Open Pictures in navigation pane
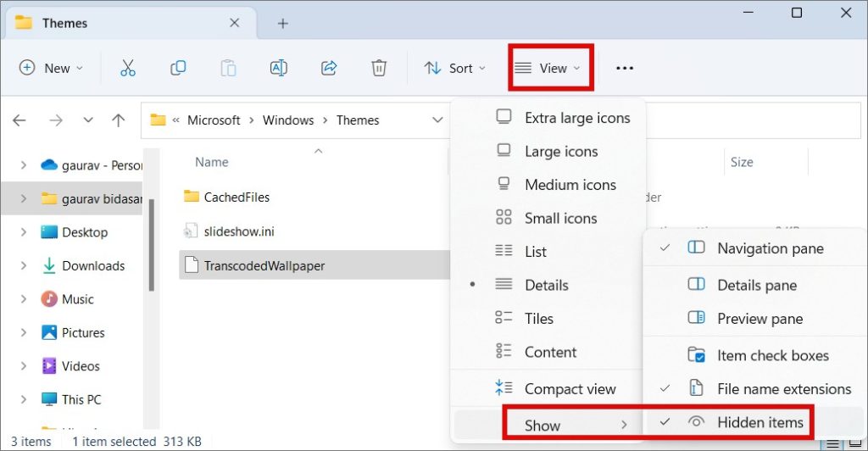The image size is (868, 451). pyautogui.click(x=73, y=332)
